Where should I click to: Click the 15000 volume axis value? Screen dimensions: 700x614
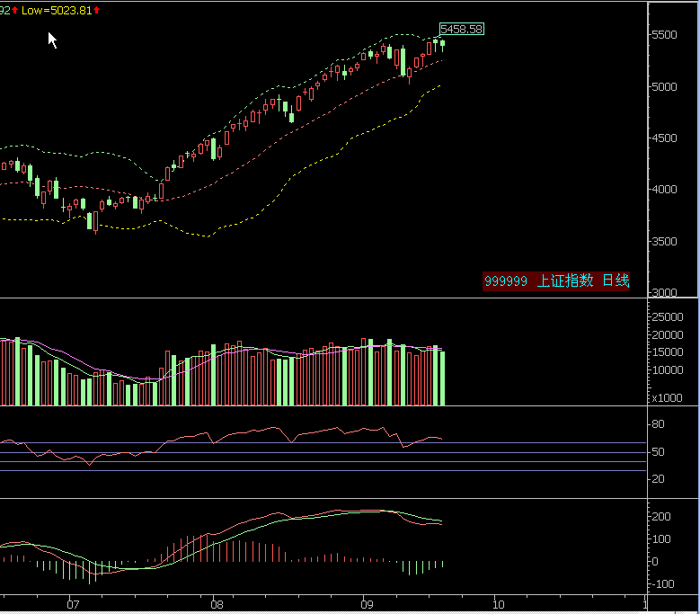click(x=668, y=352)
